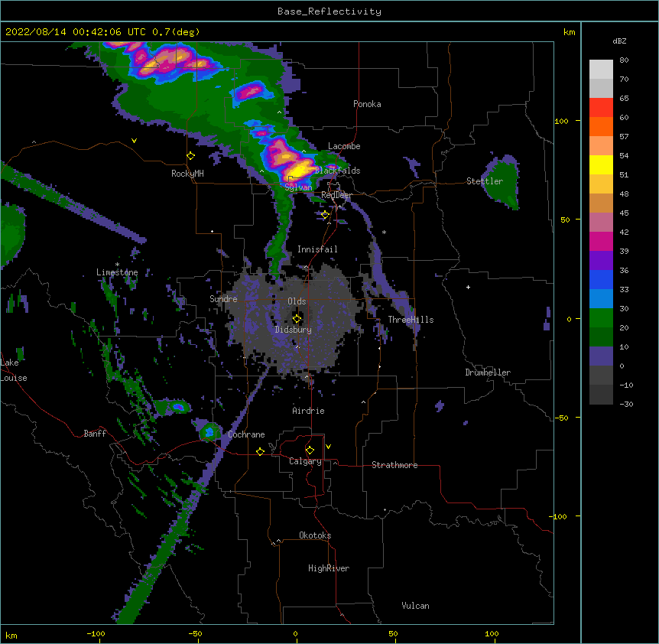Click the -50 tick label on the vertical axis
The width and height of the screenshot is (659, 644).
pos(561,418)
